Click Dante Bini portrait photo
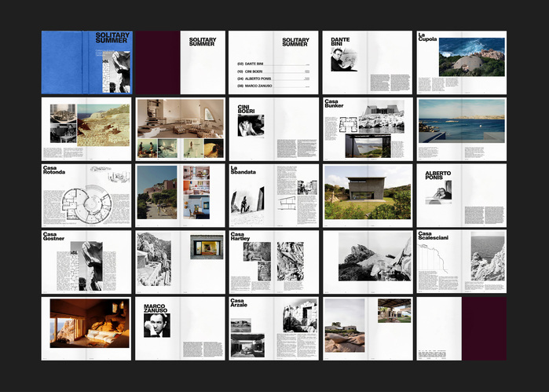Viewport: 549px width, 392px height. (x=343, y=59)
